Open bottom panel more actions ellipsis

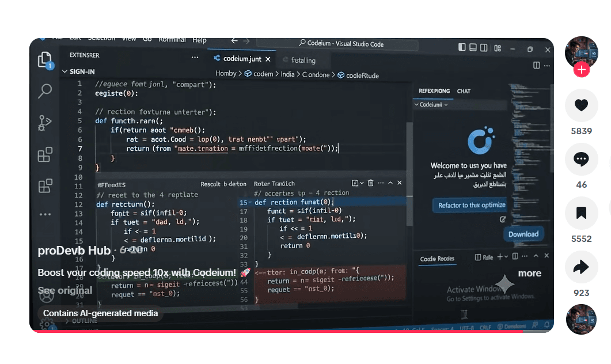click(x=525, y=256)
